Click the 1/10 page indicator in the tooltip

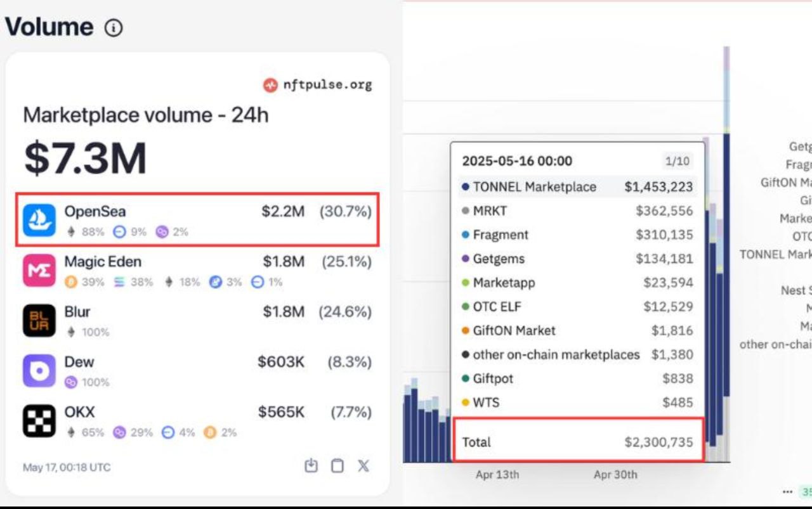pos(677,161)
